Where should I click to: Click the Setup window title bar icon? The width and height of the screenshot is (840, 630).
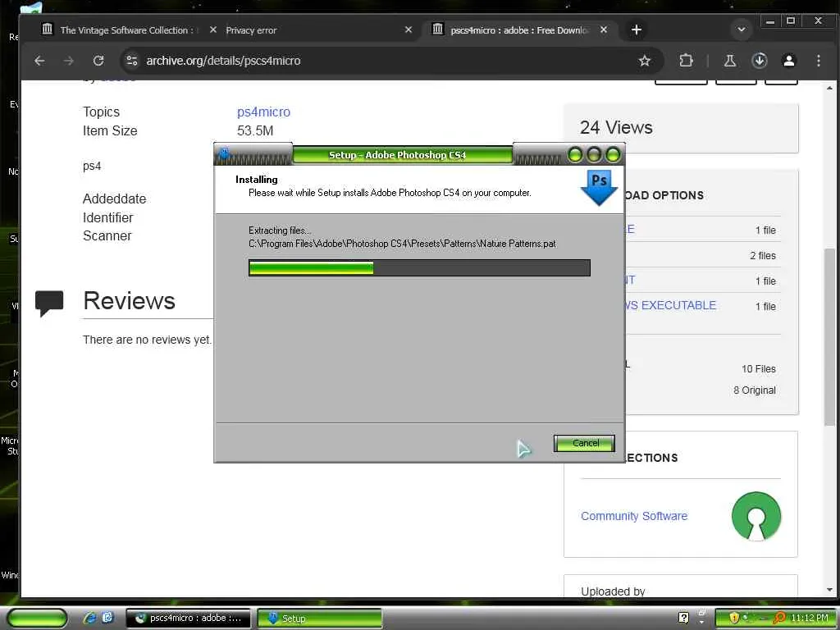point(225,154)
